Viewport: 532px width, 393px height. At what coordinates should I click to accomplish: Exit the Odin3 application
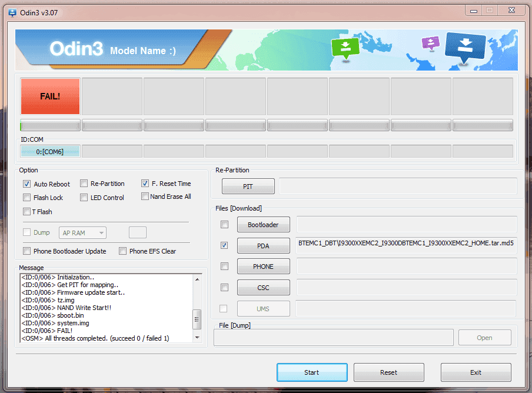tap(476, 372)
